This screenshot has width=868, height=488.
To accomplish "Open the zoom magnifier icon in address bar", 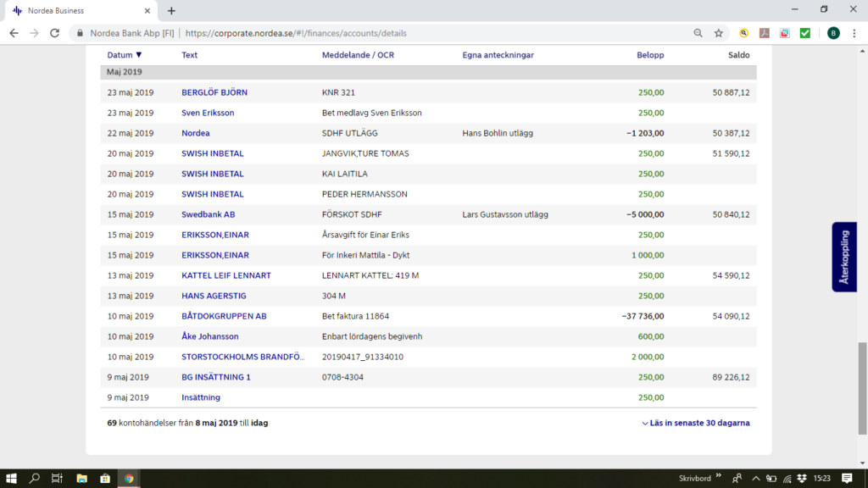I will [698, 33].
